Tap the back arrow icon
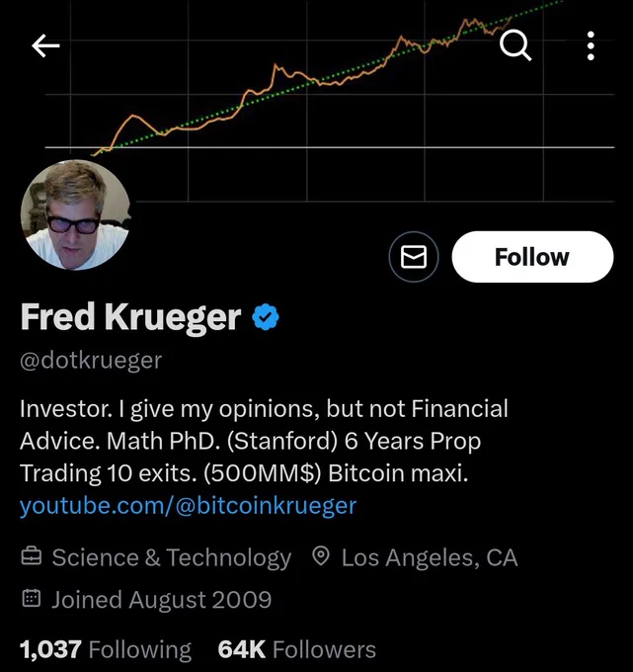This screenshot has height=672, width=633. point(45,45)
